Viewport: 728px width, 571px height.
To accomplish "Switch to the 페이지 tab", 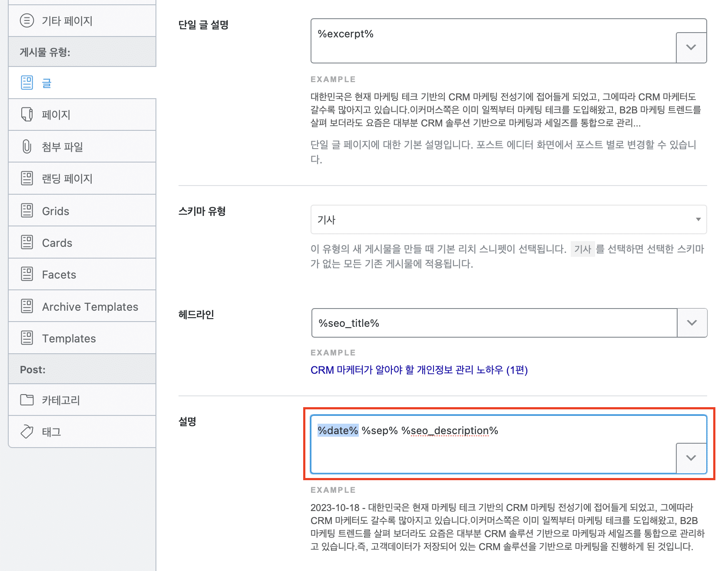I will pos(82,115).
